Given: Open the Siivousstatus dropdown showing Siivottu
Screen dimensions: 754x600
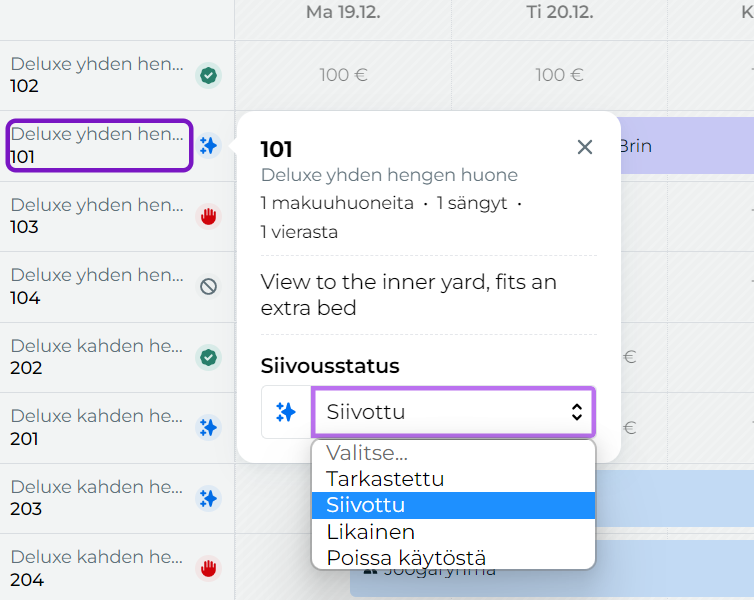Looking at the screenshot, I should point(454,412).
